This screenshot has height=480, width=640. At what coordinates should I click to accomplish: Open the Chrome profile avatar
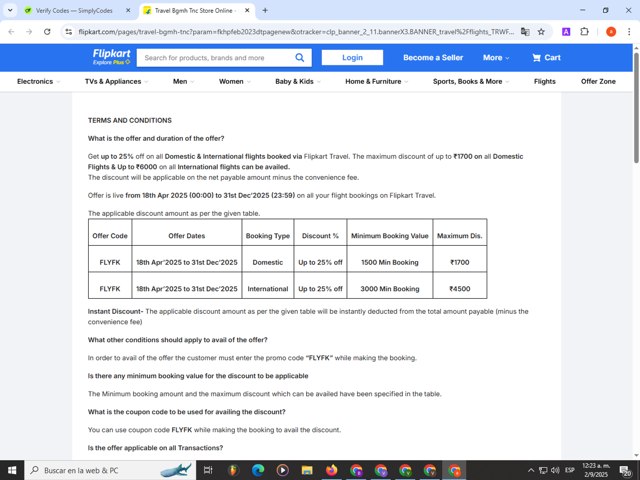click(x=611, y=31)
